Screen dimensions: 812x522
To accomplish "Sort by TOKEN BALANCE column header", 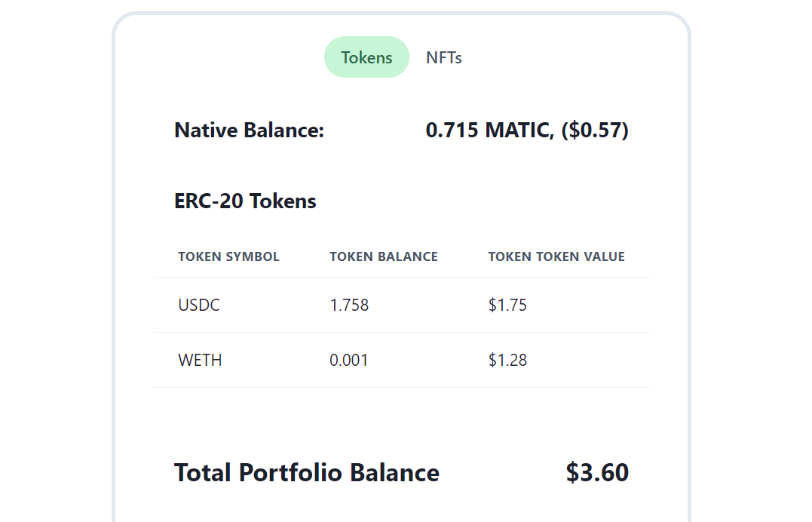I will click(x=384, y=256).
